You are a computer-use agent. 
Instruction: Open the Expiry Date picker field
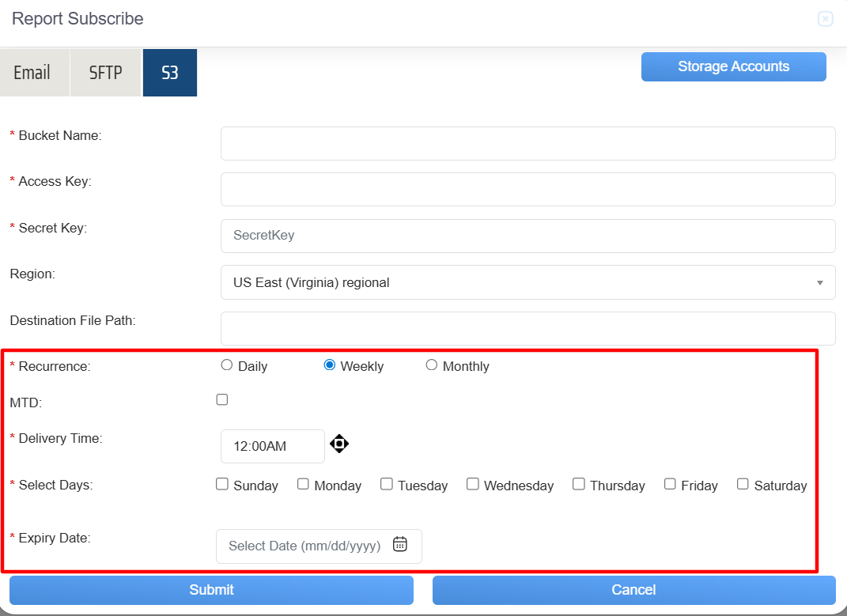[305, 546]
